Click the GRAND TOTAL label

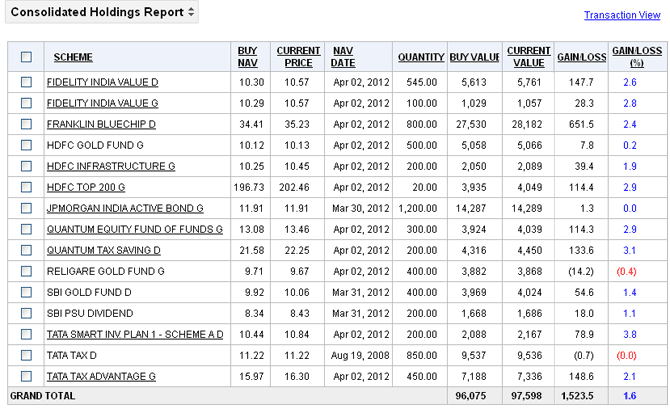tap(42, 396)
